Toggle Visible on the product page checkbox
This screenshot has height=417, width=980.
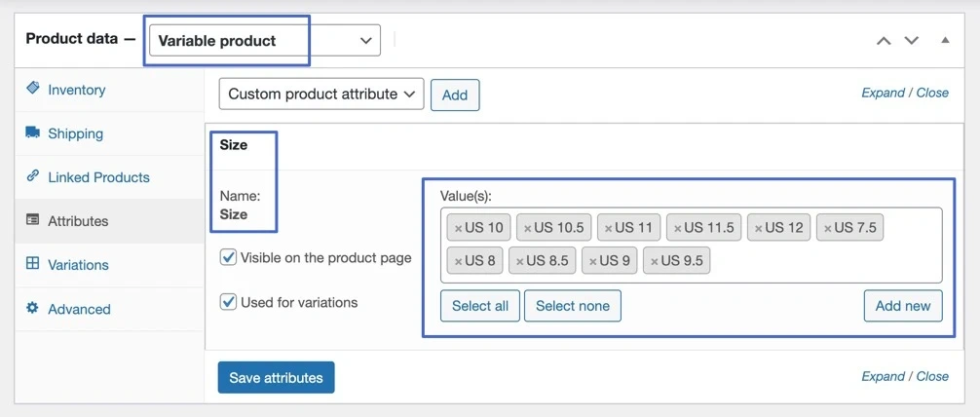(x=228, y=258)
